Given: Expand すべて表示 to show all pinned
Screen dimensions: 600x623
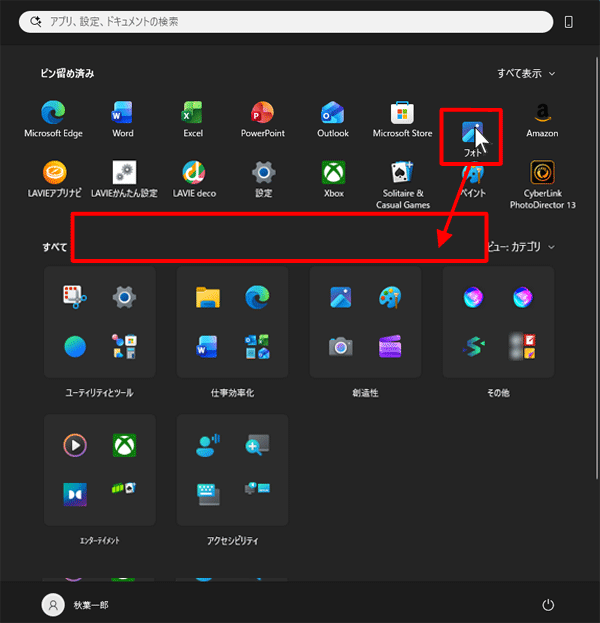Looking at the screenshot, I should [x=526, y=74].
